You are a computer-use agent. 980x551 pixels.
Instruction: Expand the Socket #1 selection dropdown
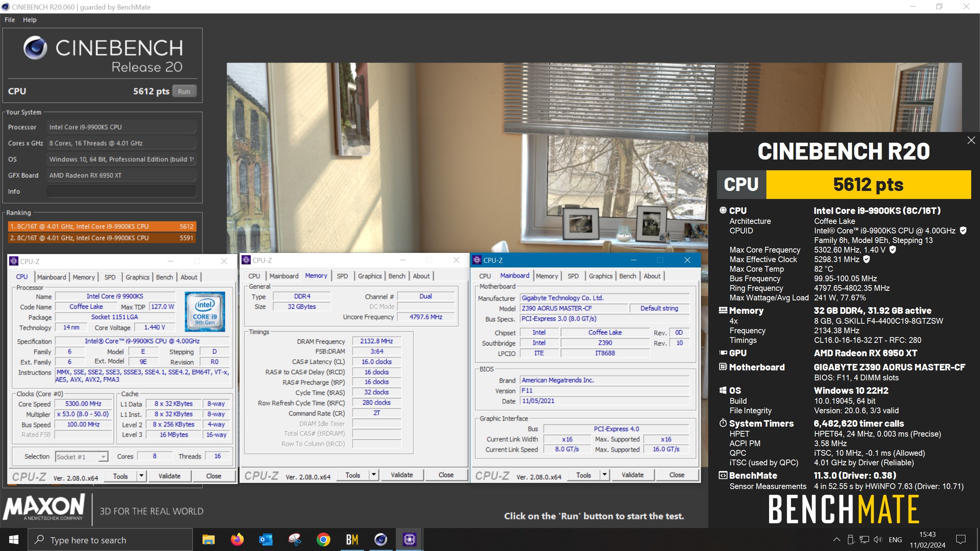pos(103,456)
